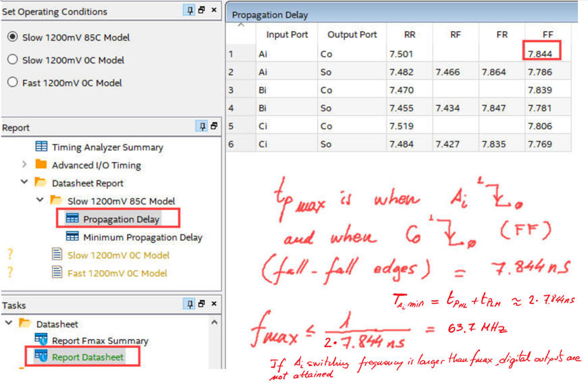588x383 pixels.
Task: Open Propagation Delay report in tree
Action: point(121,219)
